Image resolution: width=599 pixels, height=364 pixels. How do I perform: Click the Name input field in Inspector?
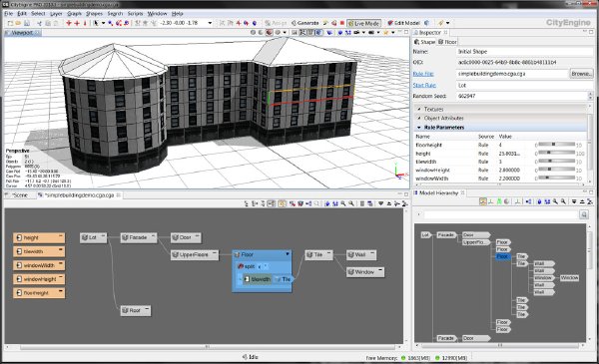point(525,51)
